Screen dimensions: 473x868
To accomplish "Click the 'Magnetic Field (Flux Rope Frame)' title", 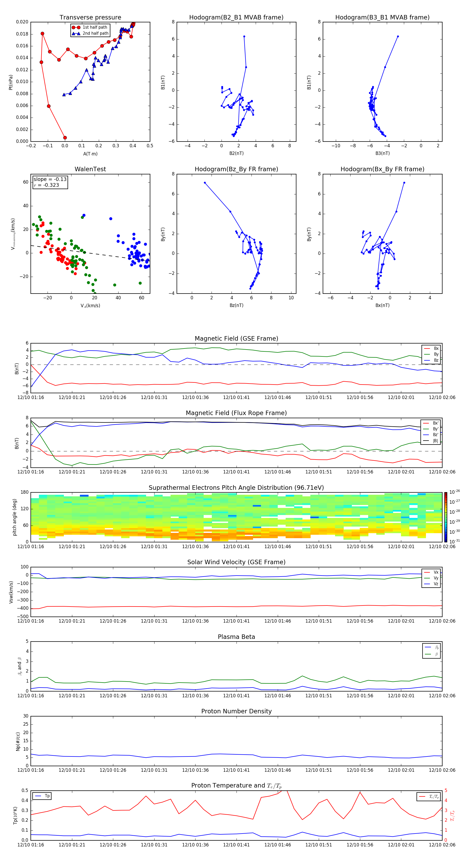I will click(236, 413).
